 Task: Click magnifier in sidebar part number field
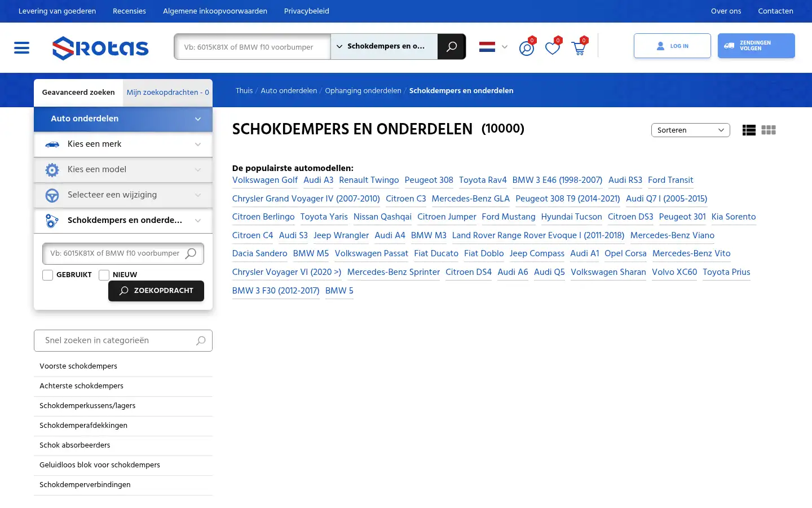[191, 253]
